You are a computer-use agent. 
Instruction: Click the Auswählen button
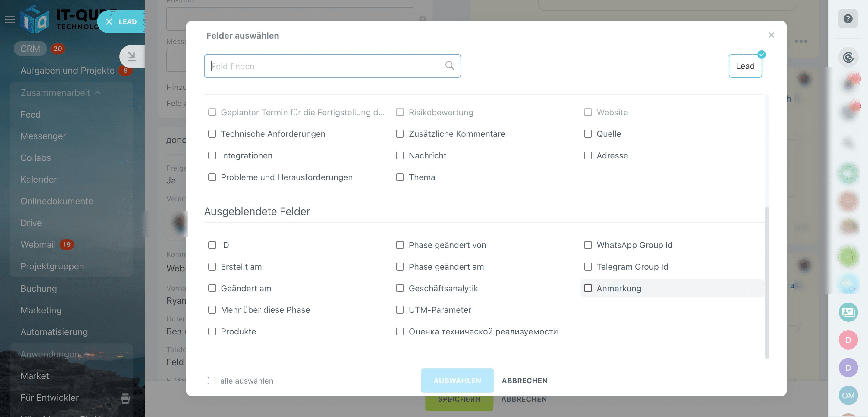(x=457, y=381)
